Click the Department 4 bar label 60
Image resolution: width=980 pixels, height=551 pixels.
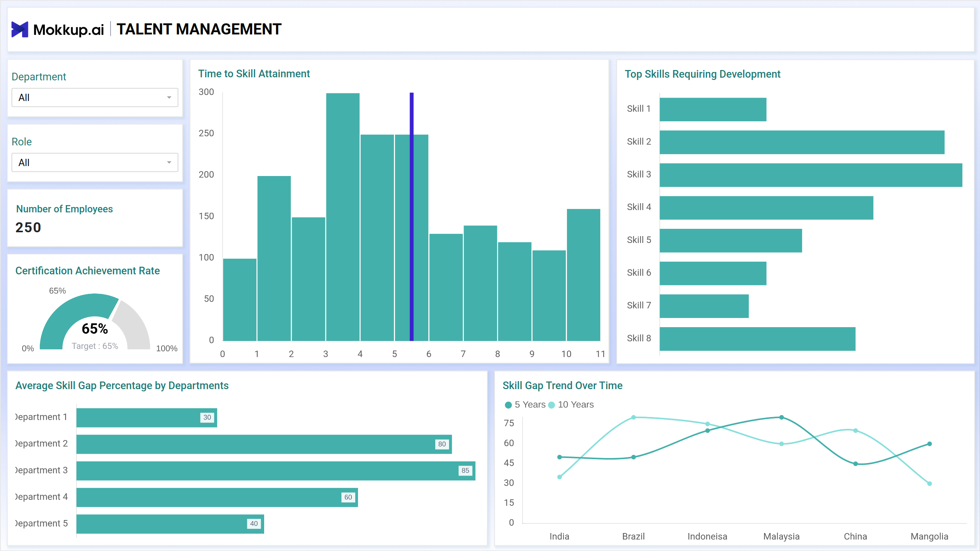(348, 497)
